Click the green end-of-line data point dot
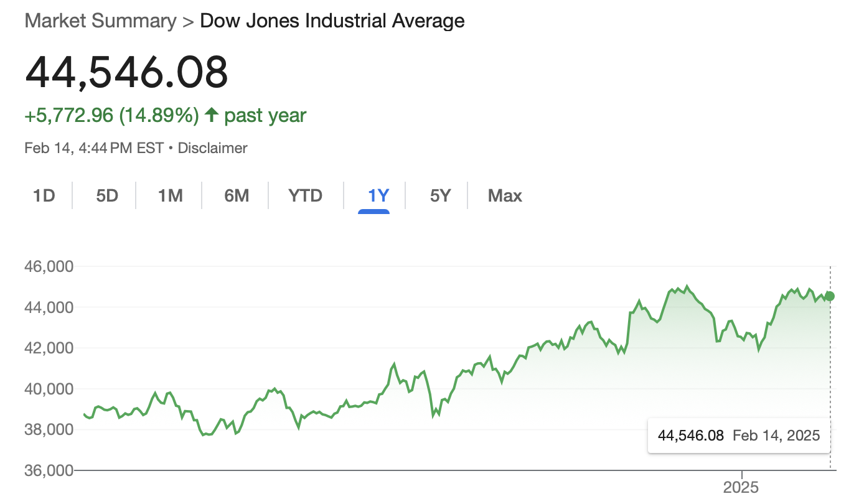Image resolution: width=859 pixels, height=504 pixels. (830, 296)
